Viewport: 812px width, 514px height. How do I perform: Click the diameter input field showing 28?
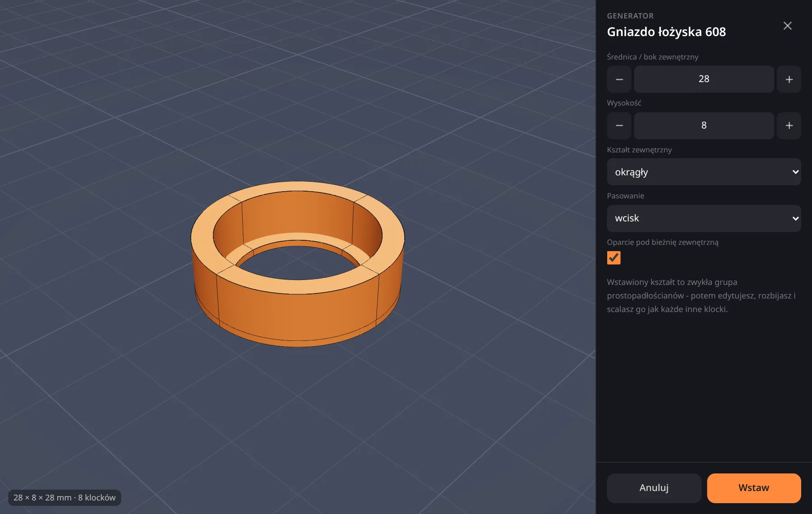(x=704, y=79)
